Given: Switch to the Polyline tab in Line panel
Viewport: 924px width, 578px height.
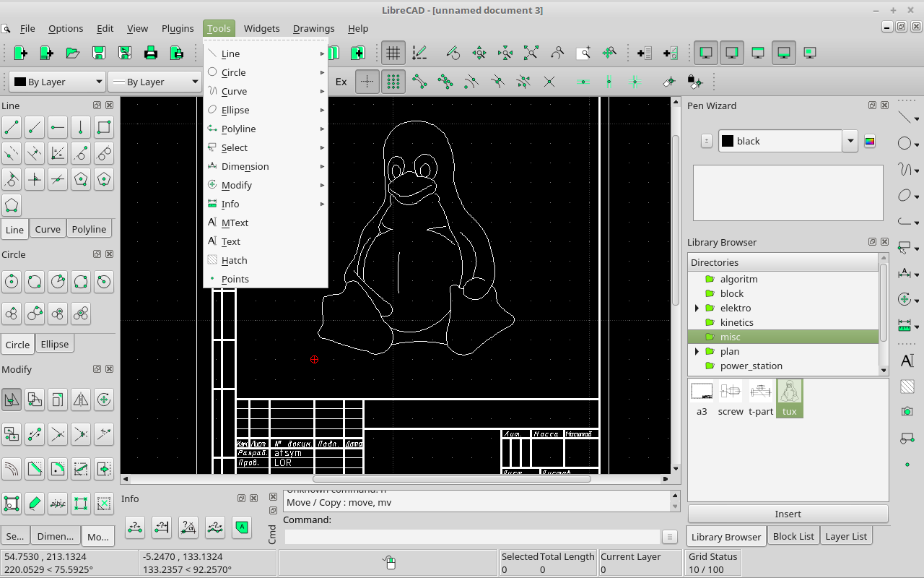Looking at the screenshot, I should tap(89, 229).
